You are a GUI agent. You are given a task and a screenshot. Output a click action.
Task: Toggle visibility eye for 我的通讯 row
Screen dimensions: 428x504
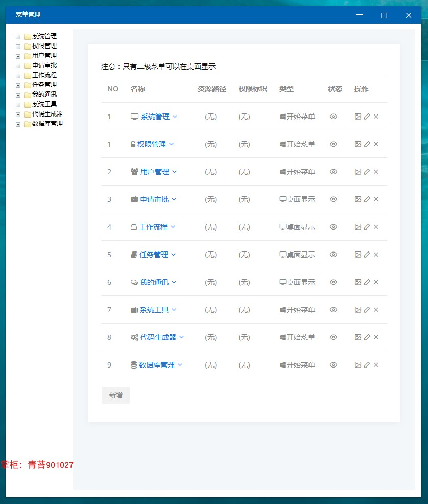pyautogui.click(x=334, y=282)
